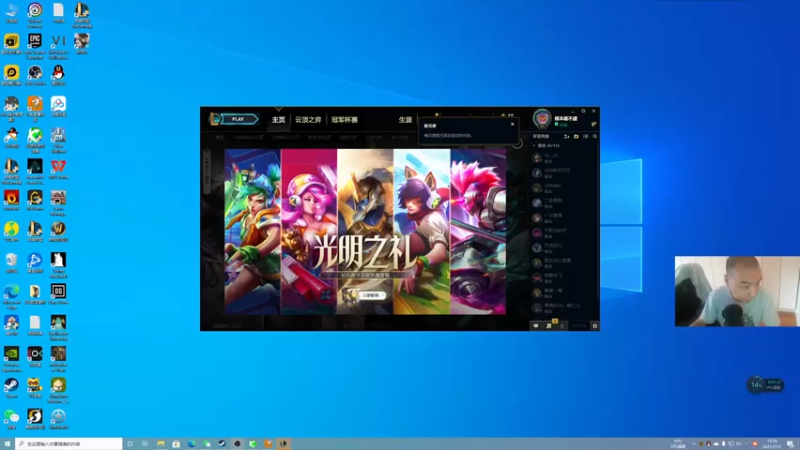The width and height of the screenshot is (800, 450).
Task: Click the 光明之礼 banner button
Action: [x=371, y=295]
